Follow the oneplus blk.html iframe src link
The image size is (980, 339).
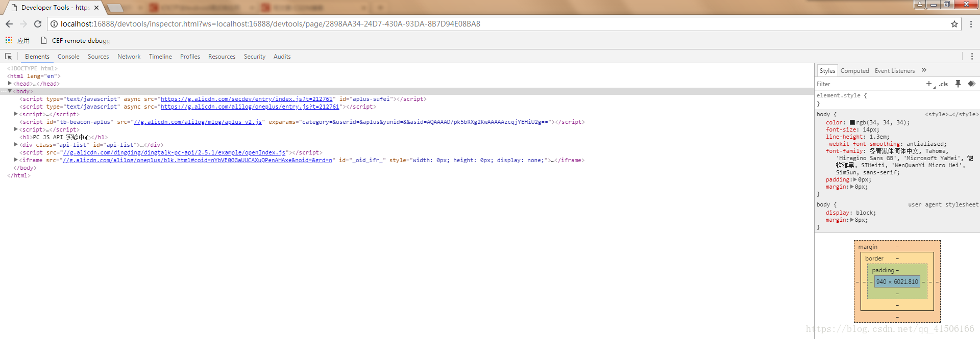click(x=198, y=160)
